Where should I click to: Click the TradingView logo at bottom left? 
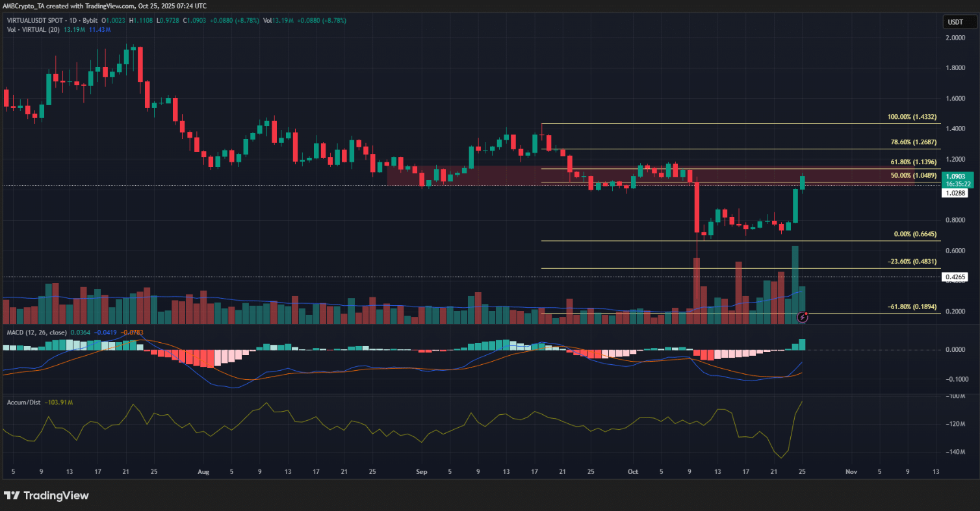(x=46, y=495)
